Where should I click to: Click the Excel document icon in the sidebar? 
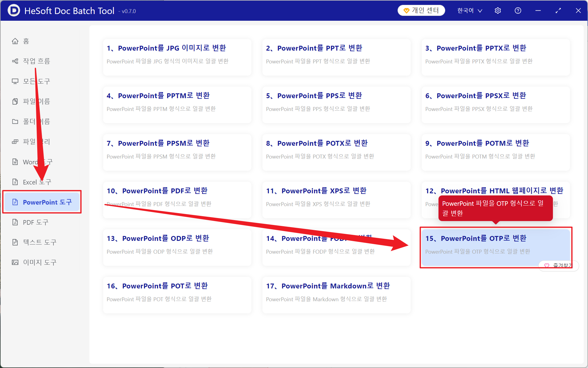coord(15,182)
